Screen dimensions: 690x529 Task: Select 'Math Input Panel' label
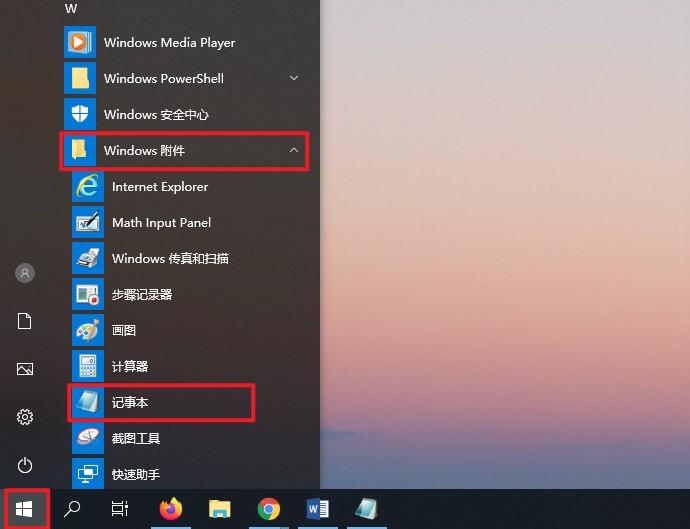tap(161, 223)
